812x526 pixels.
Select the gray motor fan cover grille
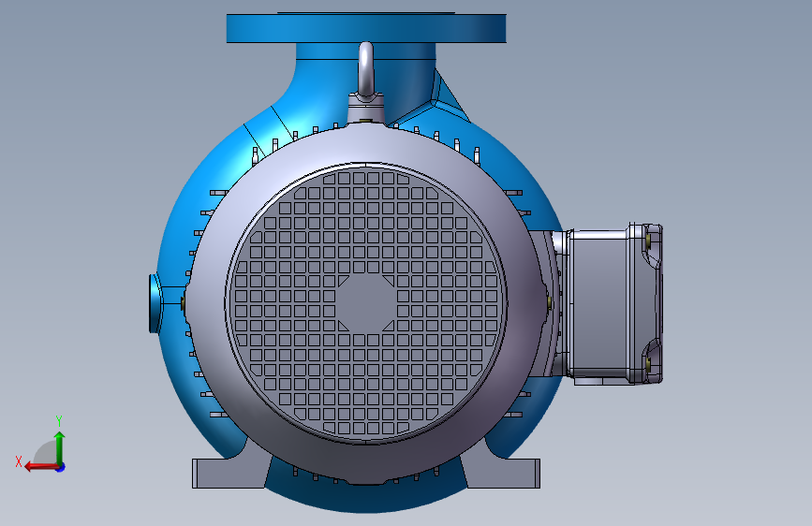point(366,303)
